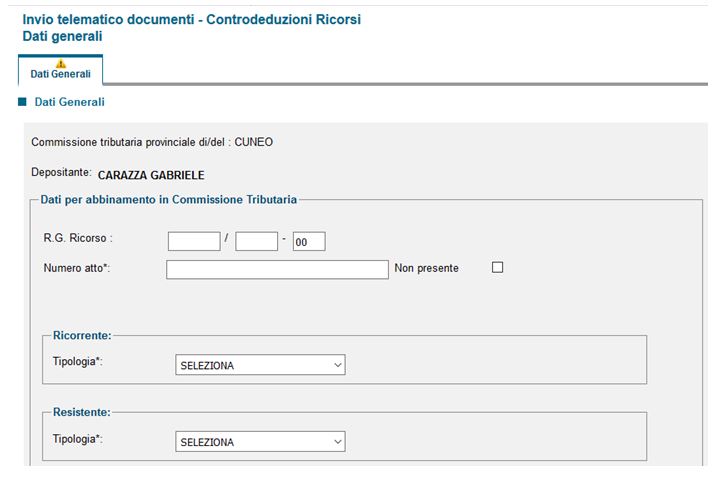Click the R.G. Ricorso field label
718x488 pixels.
click(78, 239)
